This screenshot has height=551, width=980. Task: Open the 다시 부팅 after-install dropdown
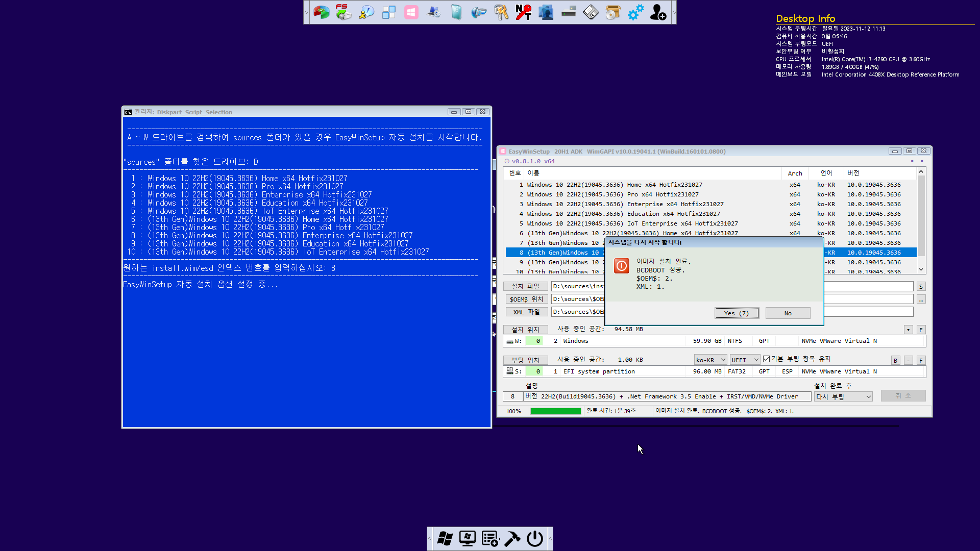tap(843, 397)
